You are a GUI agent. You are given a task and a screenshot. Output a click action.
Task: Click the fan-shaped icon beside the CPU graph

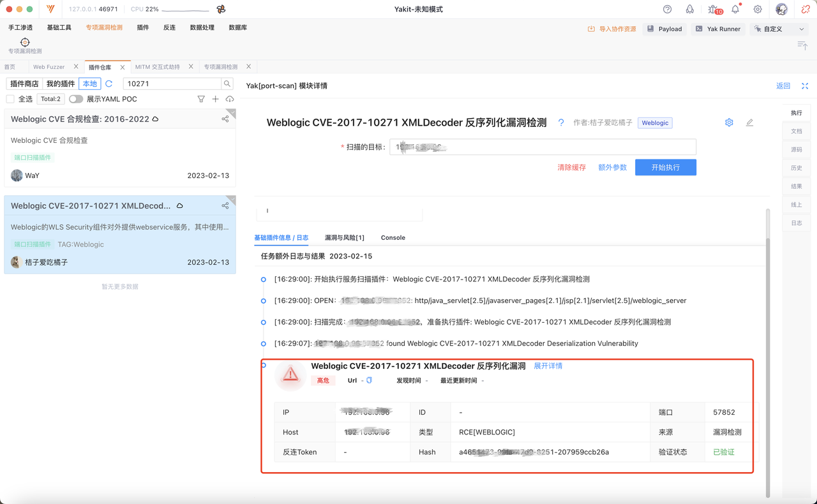coord(221,10)
